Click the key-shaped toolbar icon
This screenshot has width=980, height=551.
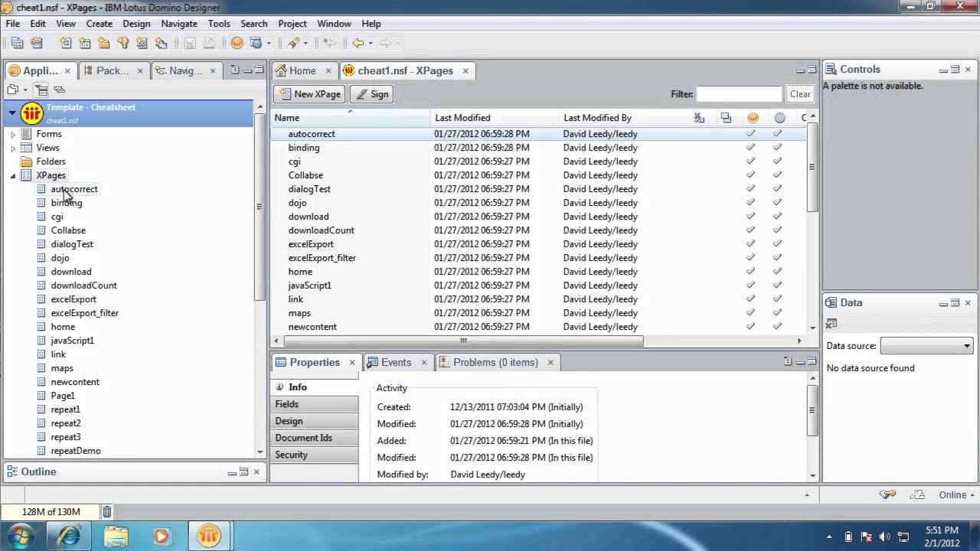point(37,44)
